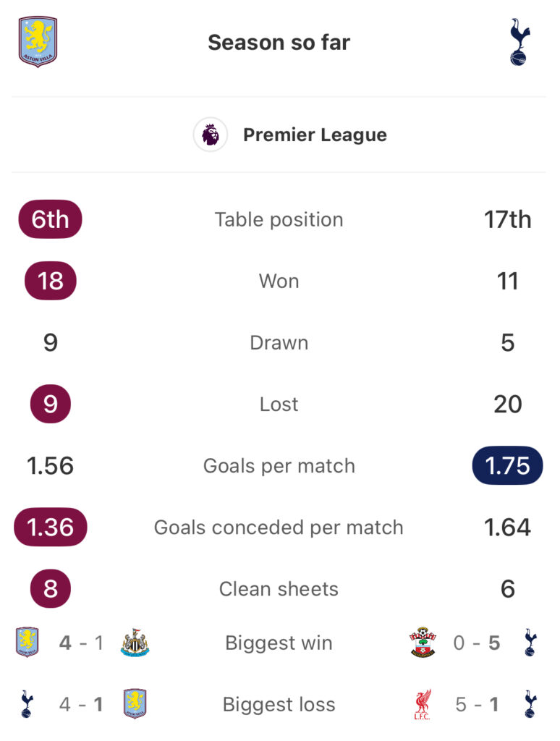
Task: Tap Tottenham crest left of Biggest loss 4 - 1
Action: pos(27,704)
